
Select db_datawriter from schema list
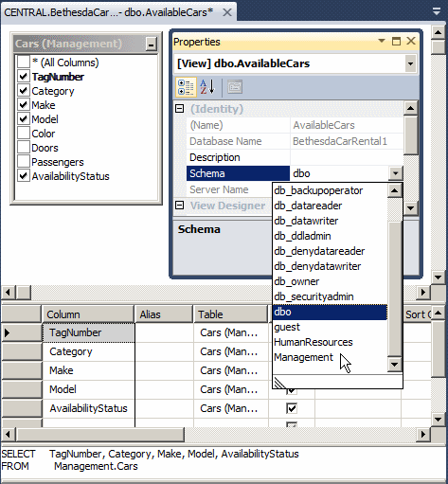pos(330,221)
